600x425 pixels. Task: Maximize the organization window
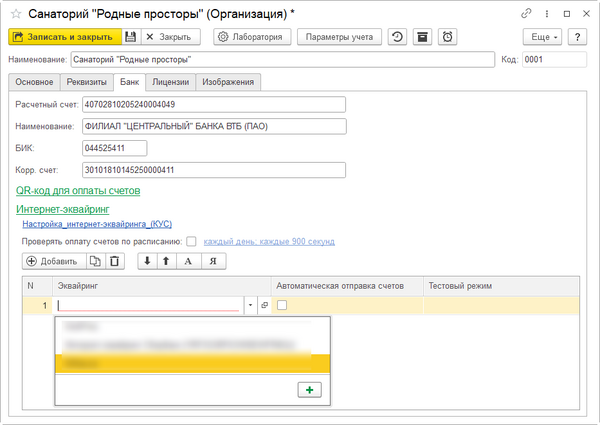click(567, 14)
